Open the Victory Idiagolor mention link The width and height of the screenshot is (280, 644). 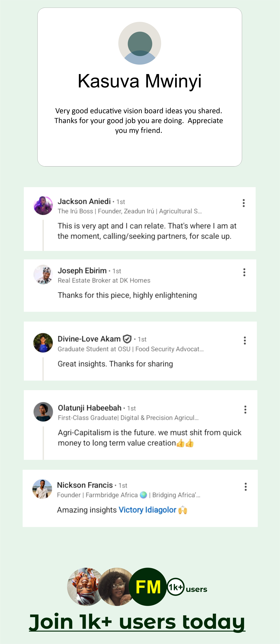click(147, 510)
